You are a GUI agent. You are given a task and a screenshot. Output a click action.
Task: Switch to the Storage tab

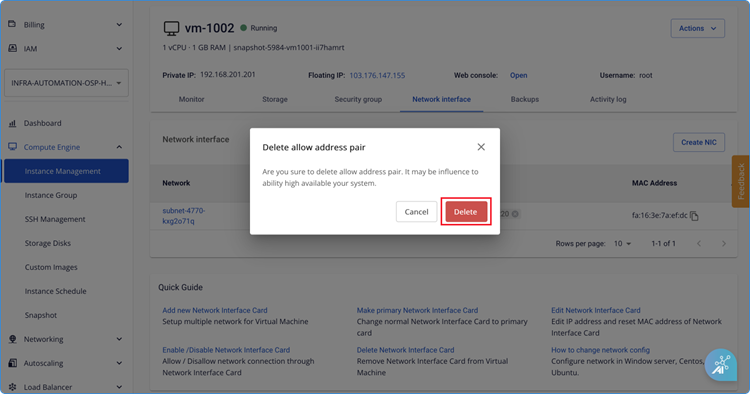point(275,99)
